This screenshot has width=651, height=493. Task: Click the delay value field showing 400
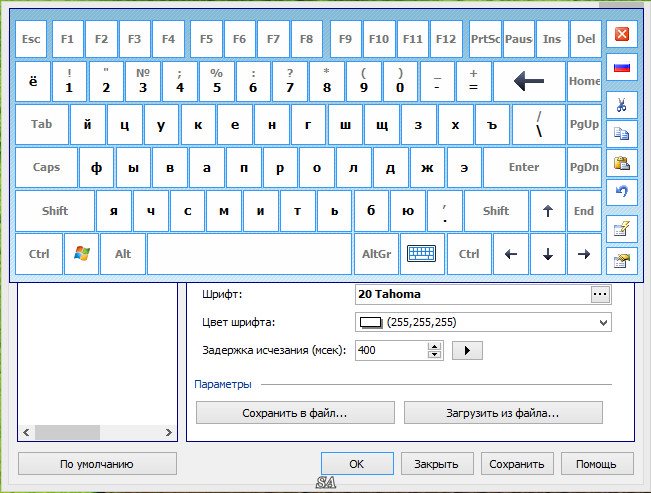coord(392,351)
